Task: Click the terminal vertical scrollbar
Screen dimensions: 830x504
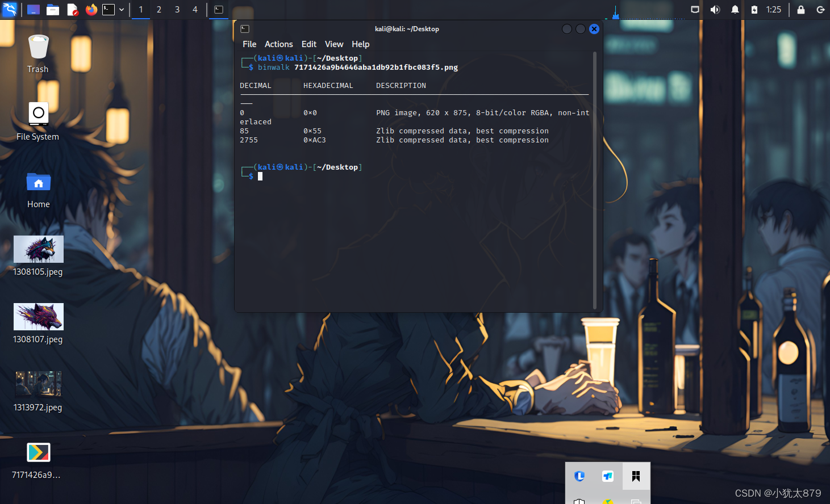Action: click(595, 180)
